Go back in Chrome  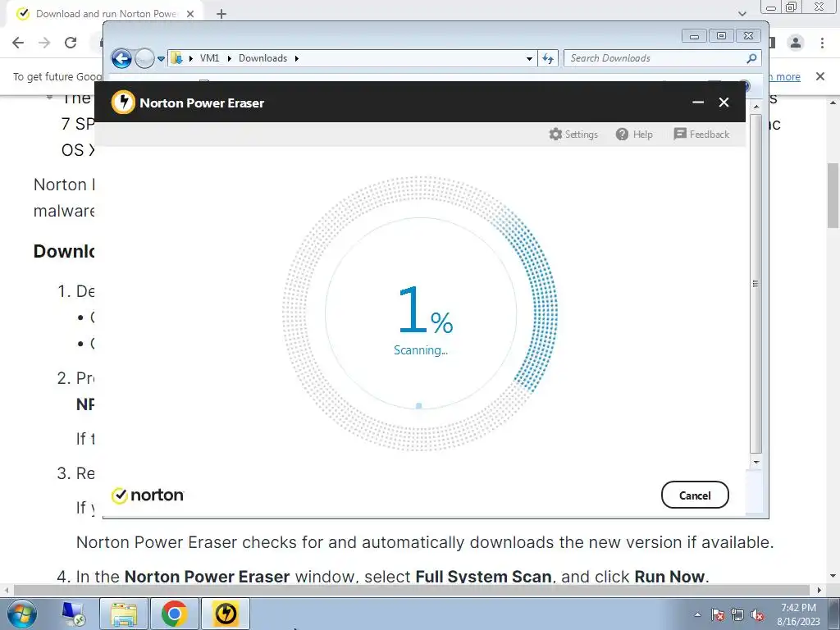[x=18, y=43]
